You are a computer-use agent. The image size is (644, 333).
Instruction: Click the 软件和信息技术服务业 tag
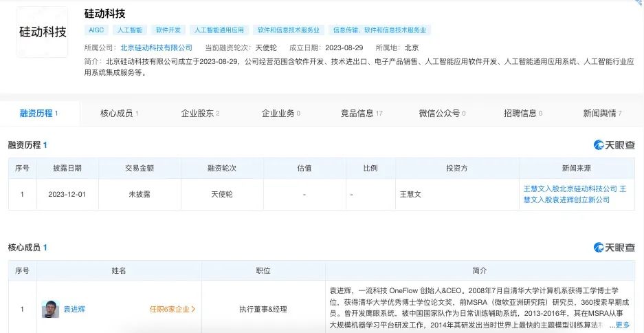coord(289,30)
